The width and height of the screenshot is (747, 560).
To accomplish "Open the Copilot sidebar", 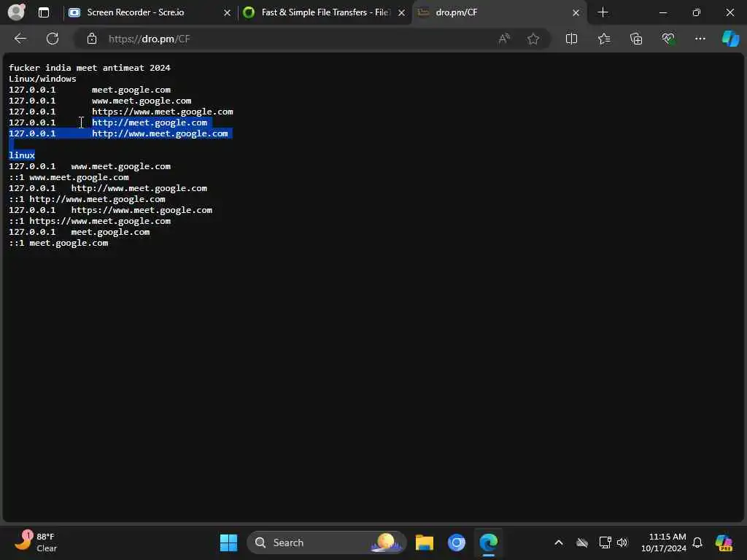I will pyautogui.click(x=730, y=39).
